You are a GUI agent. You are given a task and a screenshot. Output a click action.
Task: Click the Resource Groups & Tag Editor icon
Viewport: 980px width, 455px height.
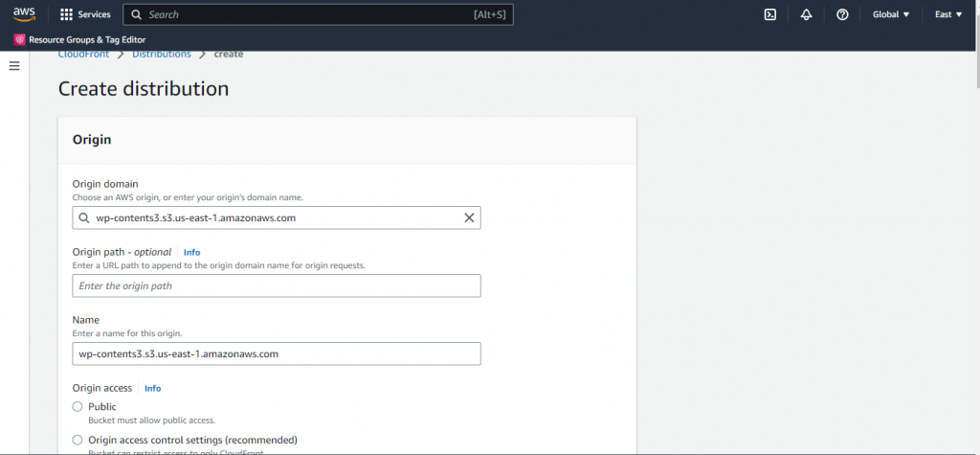(19, 39)
